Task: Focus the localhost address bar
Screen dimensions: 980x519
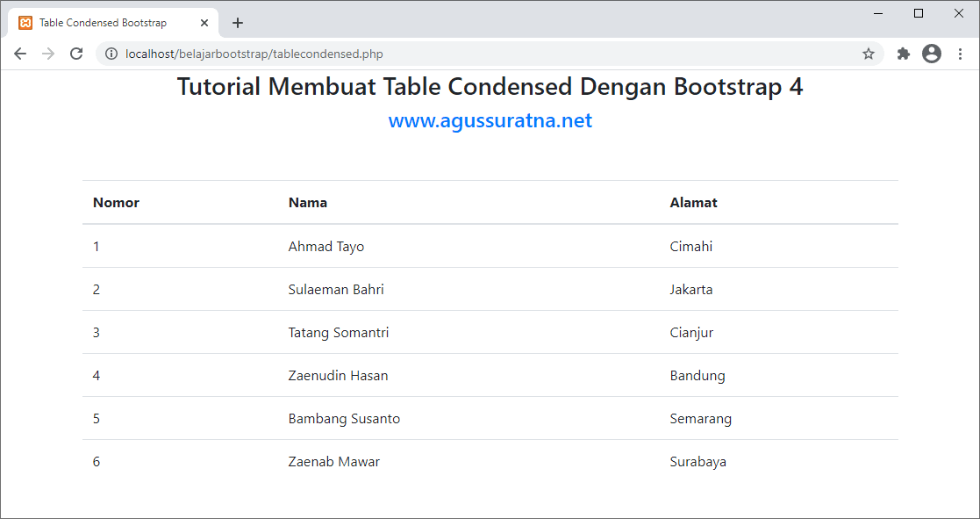Action: click(490, 54)
